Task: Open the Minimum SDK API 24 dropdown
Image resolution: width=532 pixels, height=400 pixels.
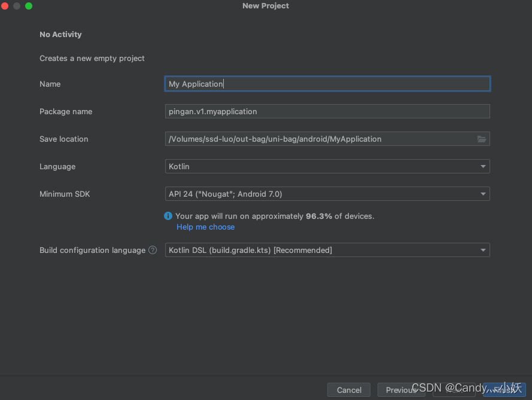Action: coord(327,194)
